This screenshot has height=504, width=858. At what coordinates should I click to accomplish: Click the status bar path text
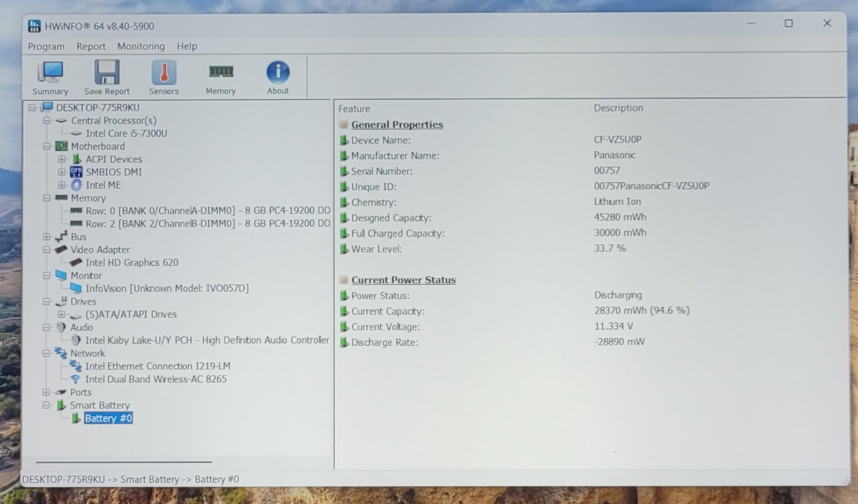130,479
